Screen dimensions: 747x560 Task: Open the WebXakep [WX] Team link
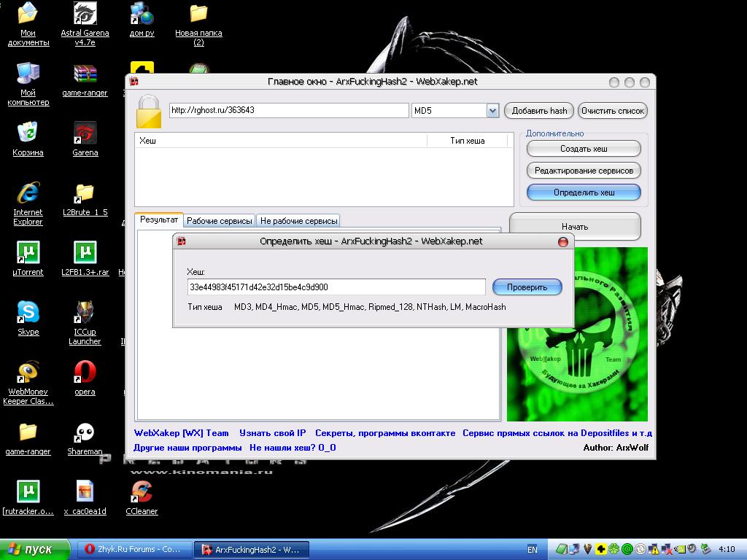tap(181, 433)
